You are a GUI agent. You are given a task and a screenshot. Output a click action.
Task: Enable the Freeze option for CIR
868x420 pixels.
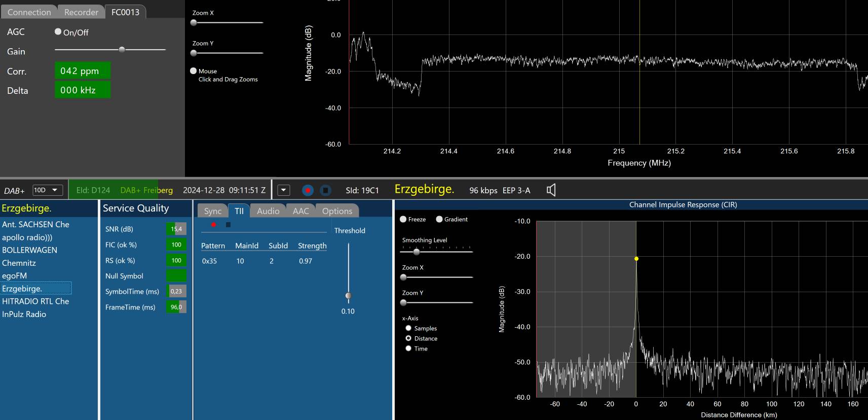(x=403, y=219)
